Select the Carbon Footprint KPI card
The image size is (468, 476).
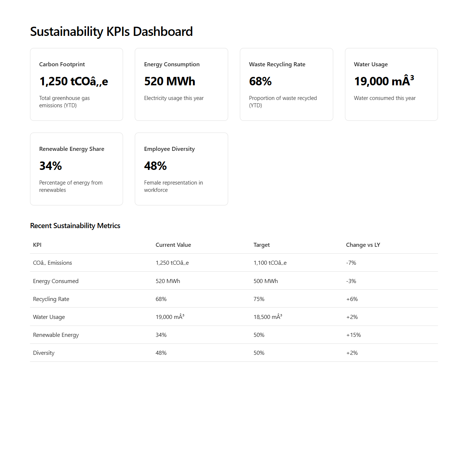pyautogui.click(x=76, y=84)
